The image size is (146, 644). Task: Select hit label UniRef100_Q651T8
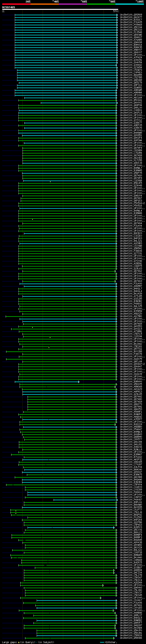(x=131, y=82)
